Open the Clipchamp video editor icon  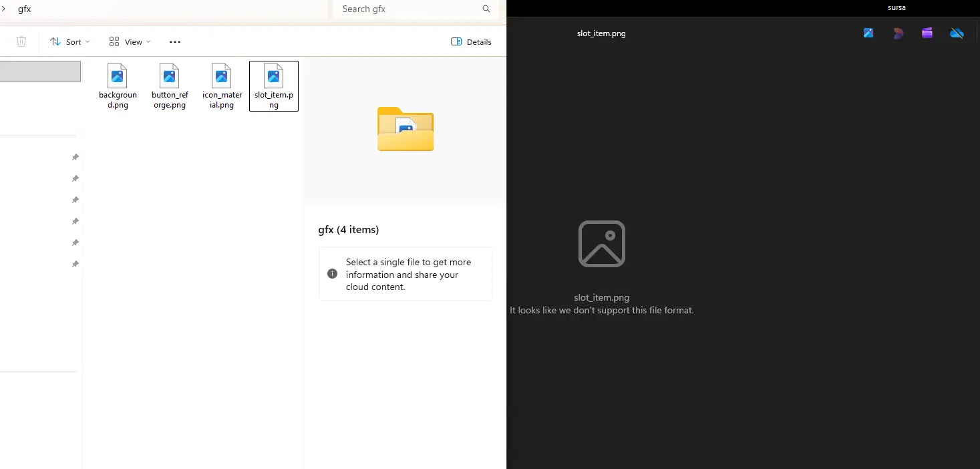point(927,33)
